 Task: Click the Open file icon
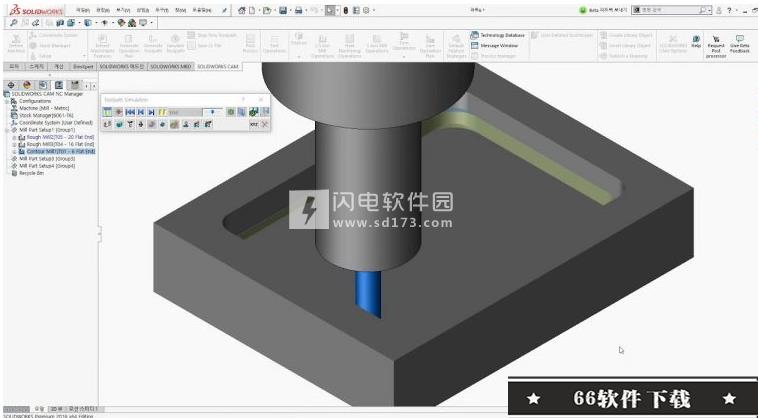pos(266,10)
